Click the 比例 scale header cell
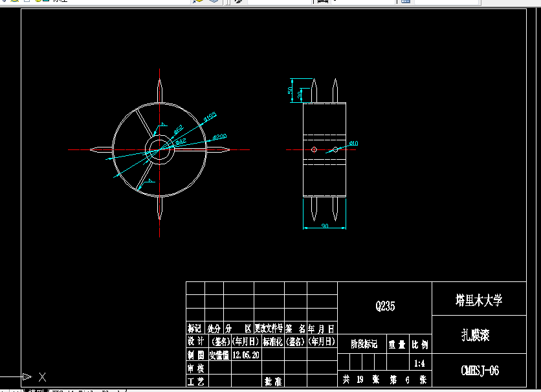541x392 pixels. (x=419, y=344)
